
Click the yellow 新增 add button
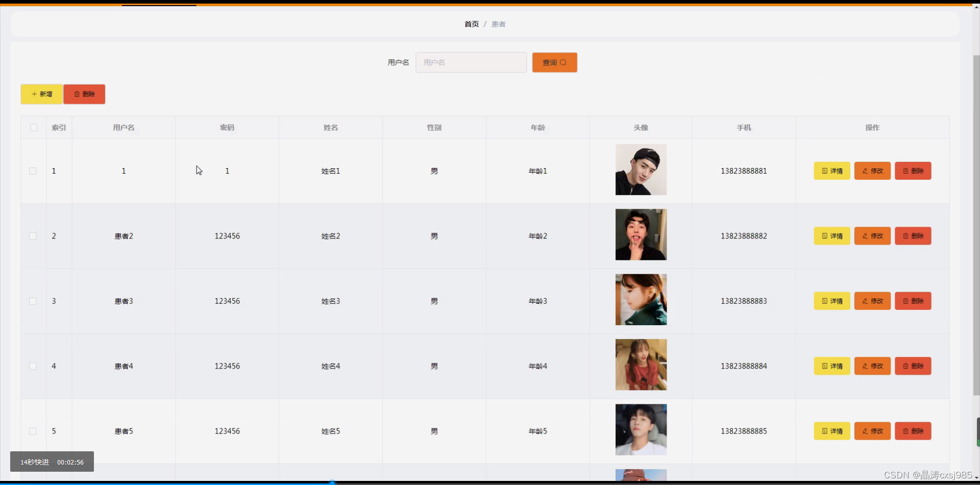coord(41,94)
